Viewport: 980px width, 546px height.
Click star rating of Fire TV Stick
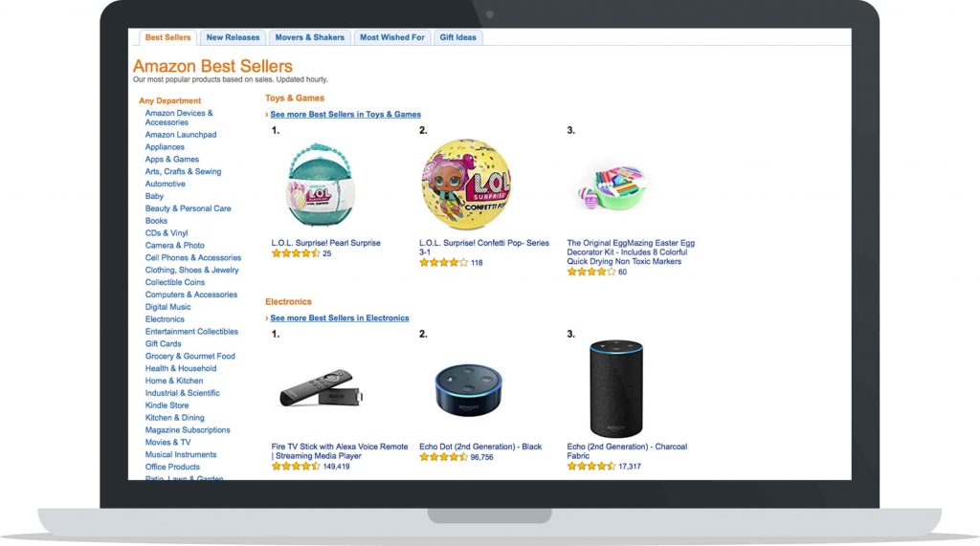(296, 467)
